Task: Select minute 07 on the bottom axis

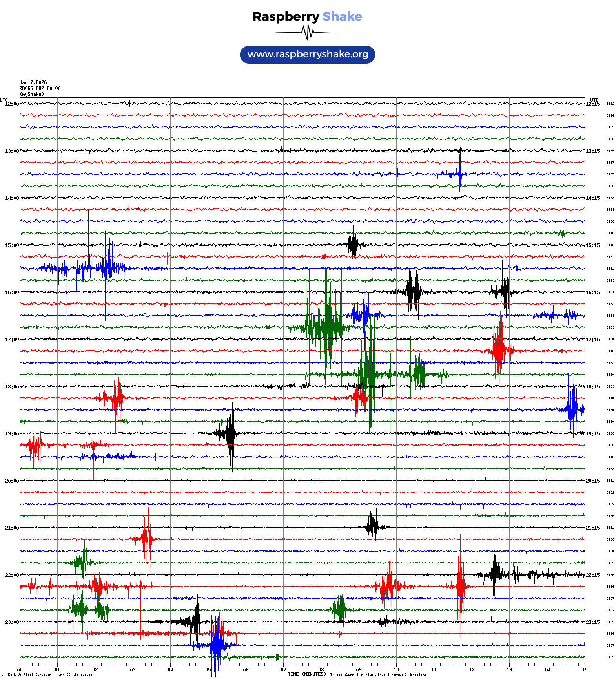Action: point(283,670)
